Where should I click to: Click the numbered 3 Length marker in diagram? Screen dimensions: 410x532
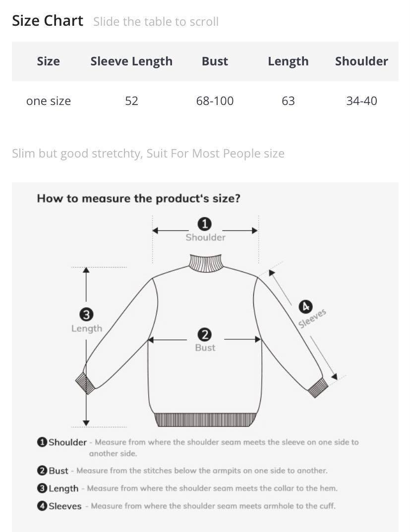pyautogui.click(x=86, y=315)
